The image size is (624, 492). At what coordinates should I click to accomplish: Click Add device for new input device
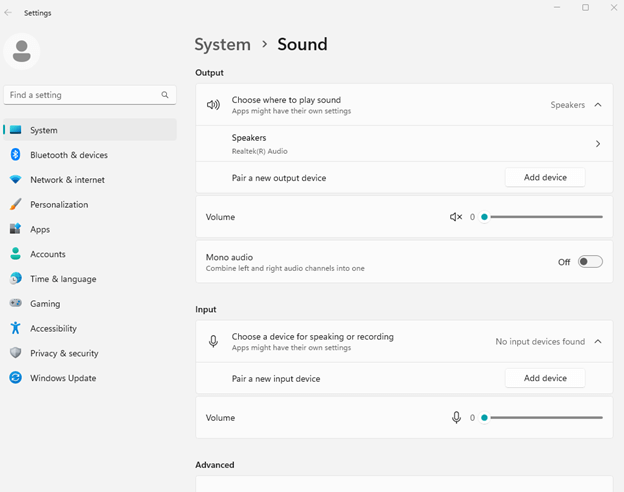tap(545, 378)
